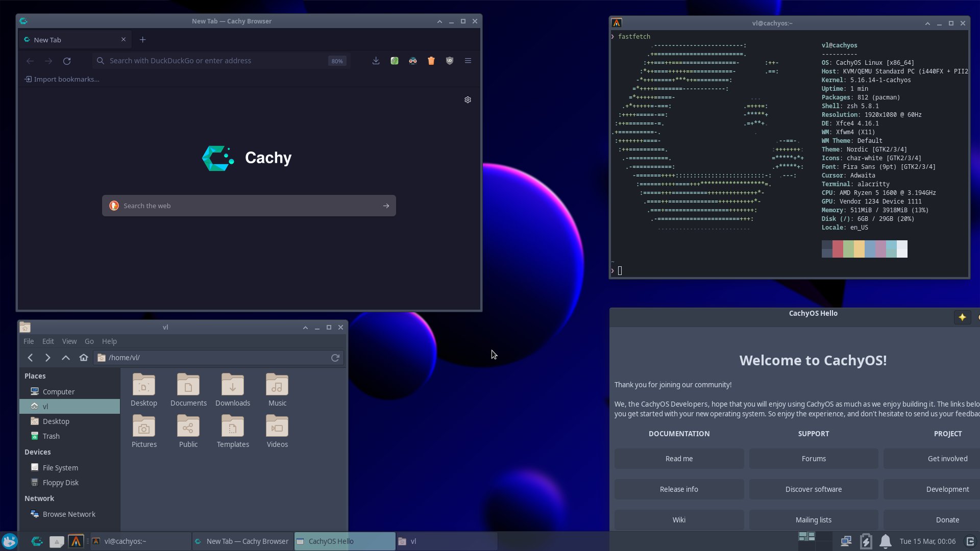Open the notification bell in system tray
This screenshot has width=980, height=551.
(886, 541)
